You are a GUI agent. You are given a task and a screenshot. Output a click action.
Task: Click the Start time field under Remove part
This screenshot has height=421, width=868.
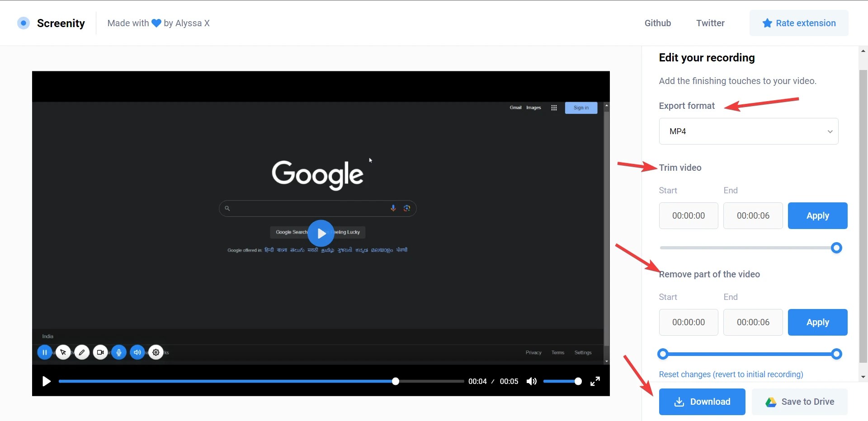coord(688,322)
